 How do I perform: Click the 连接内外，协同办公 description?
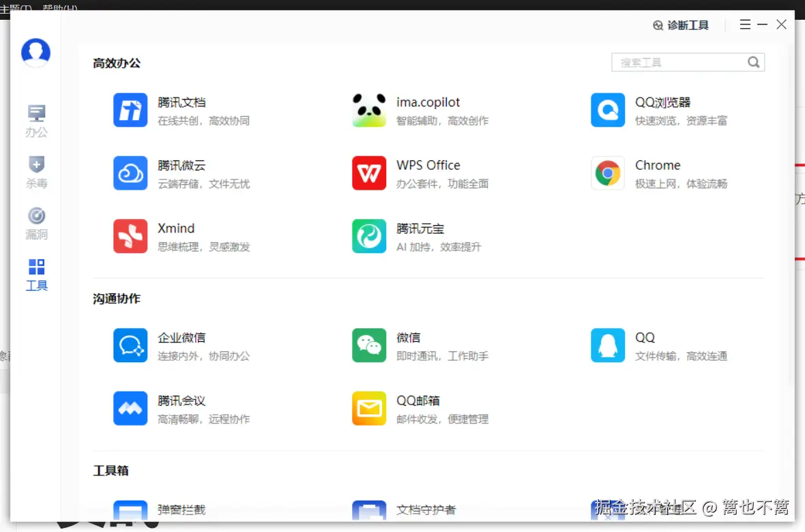pos(204,356)
